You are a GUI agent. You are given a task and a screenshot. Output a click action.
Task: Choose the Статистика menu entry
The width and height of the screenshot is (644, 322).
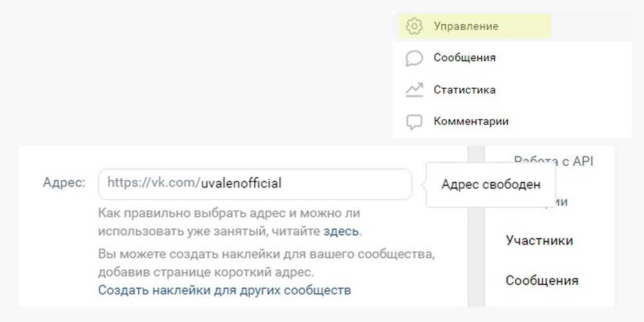(464, 90)
